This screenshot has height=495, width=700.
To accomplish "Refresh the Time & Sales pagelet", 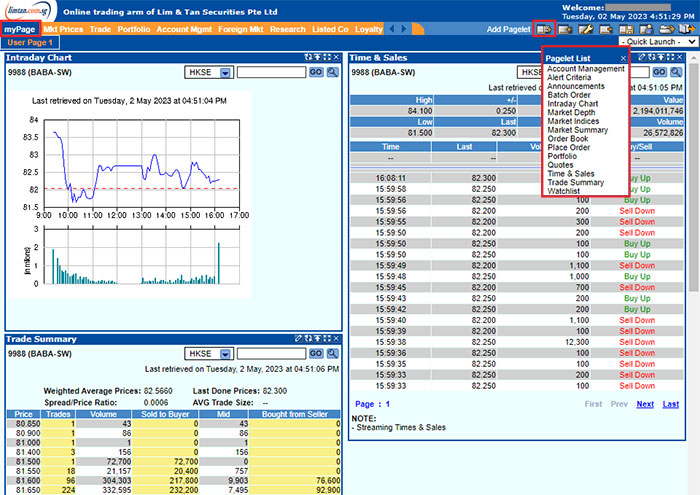I will click(651, 57).
